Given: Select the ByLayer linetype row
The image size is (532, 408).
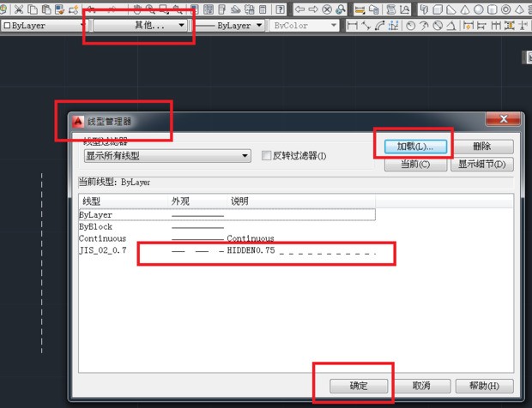Looking at the screenshot, I should [x=227, y=215].
